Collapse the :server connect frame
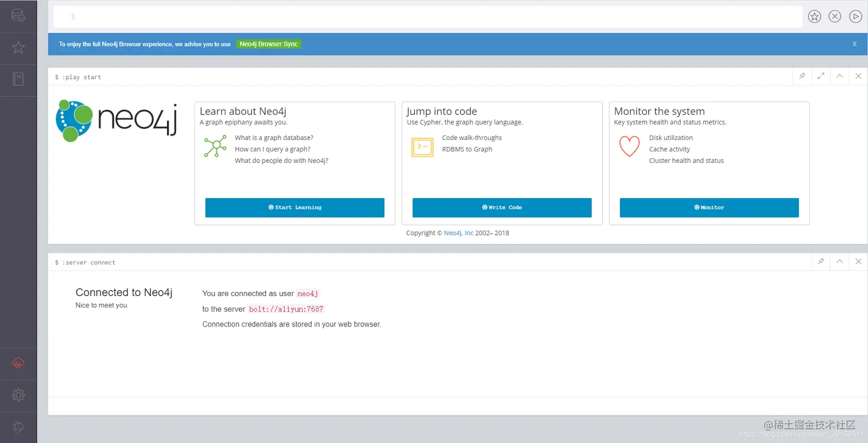Screen dimensions: 868x443 tap(839, 262)
